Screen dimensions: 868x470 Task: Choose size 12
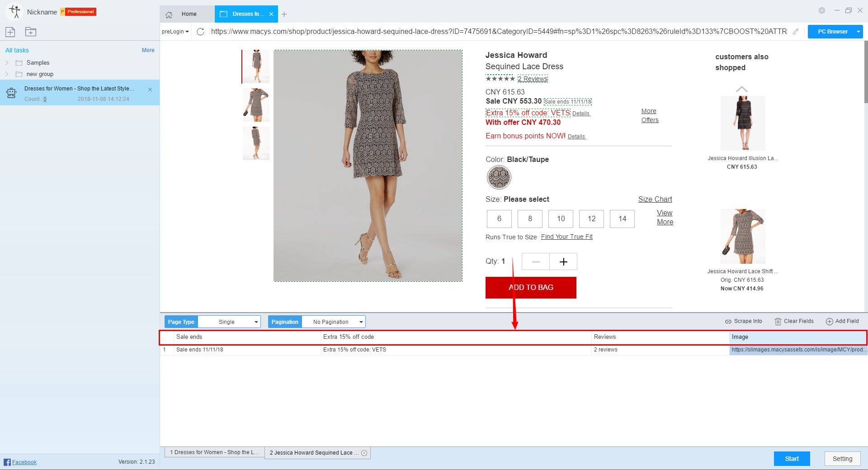(591, 219)
